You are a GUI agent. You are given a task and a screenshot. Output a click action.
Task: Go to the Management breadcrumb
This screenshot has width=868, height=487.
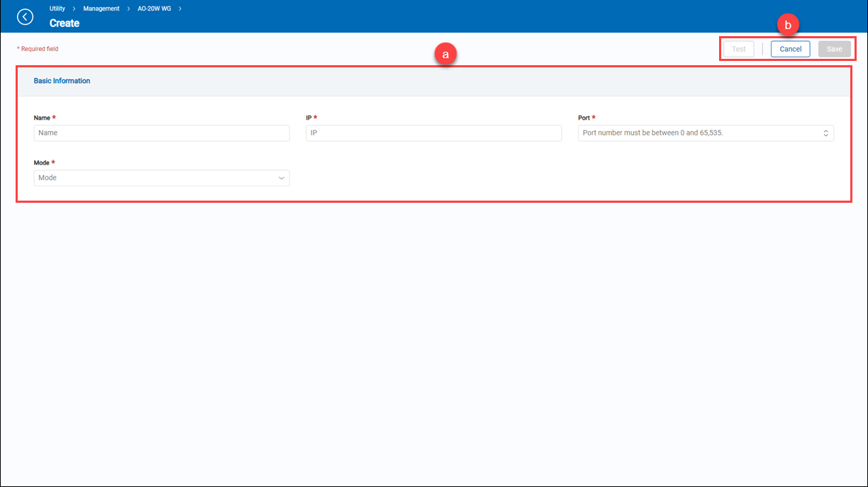tap(101, 9)
